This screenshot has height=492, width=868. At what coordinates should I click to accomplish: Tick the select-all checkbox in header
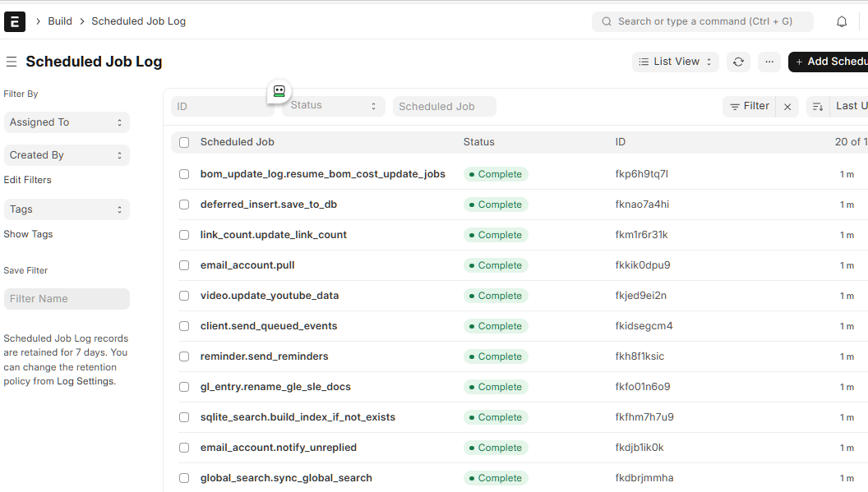click(184, 142)
